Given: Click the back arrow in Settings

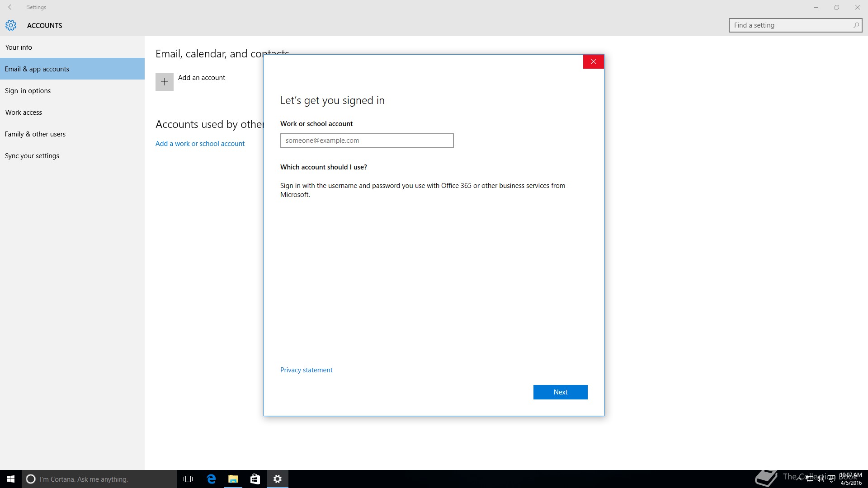Looking at the screenshot, I should tap(11, 7).
